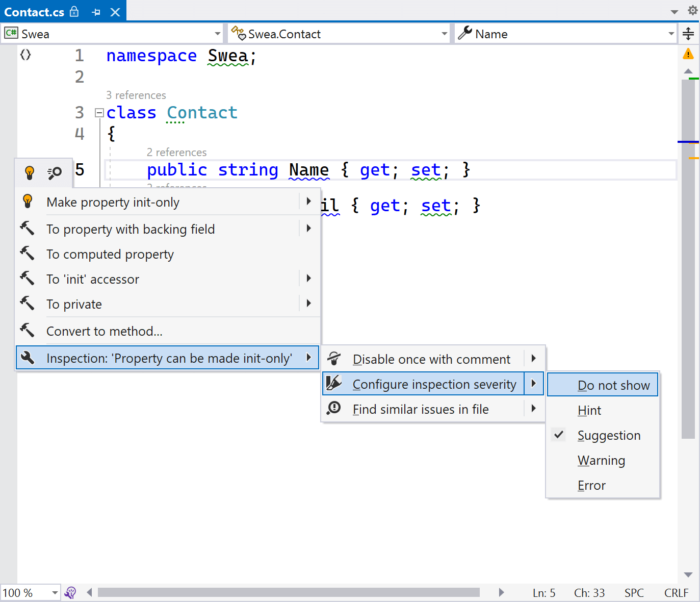The height and width of the screenshot is (602, 700).
Task: Click the ReSharper icon in the status bar
Action: pyautogui.click(x=70, y=592)
